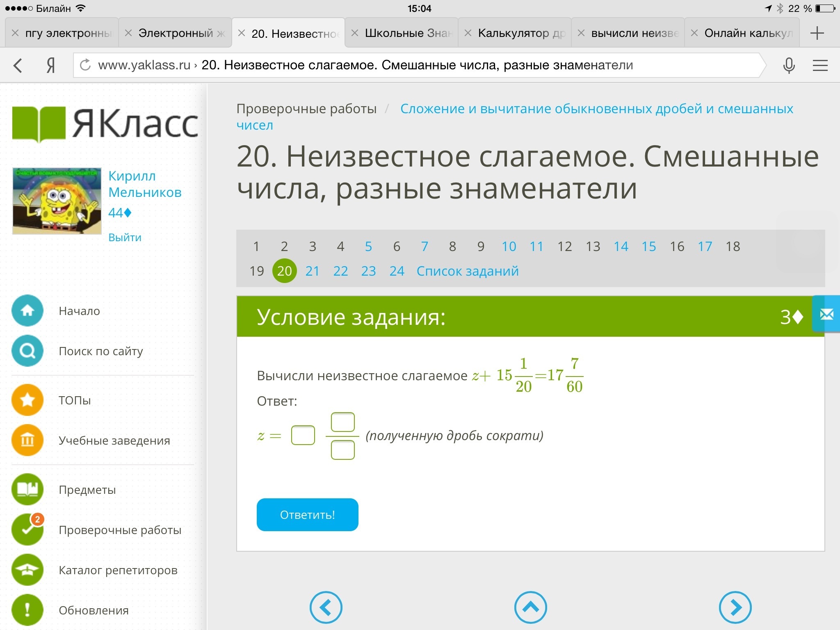Viewport: 840px width, 630px height.
Task: Click the numerator answer field
Action: 342,422
